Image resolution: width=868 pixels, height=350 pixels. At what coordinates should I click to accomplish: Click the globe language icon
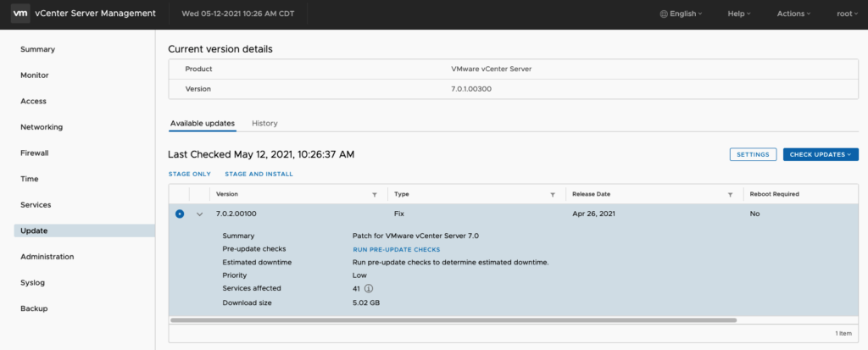[663, 14]
